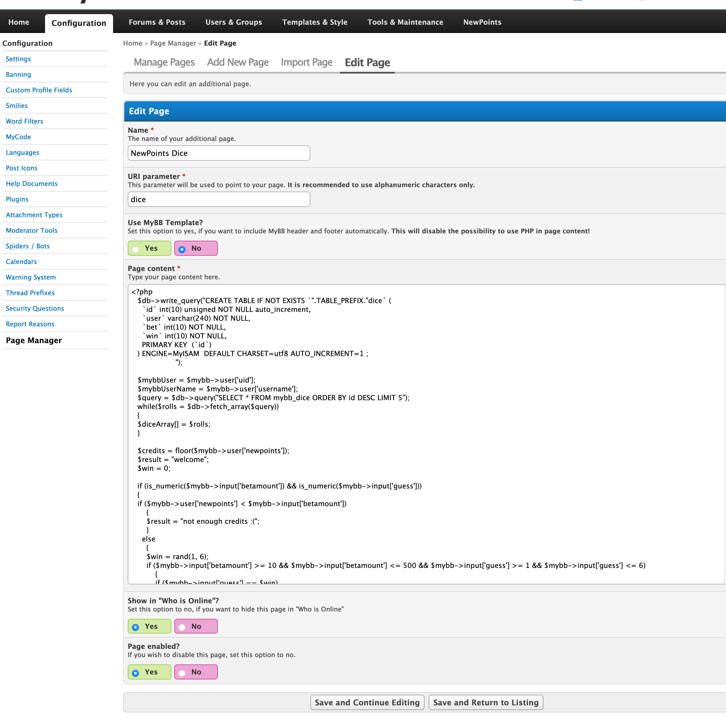This screenshot has width=726, height=728.
Task: Open the Home top navigation tab
Action: (x=19, y=22)
